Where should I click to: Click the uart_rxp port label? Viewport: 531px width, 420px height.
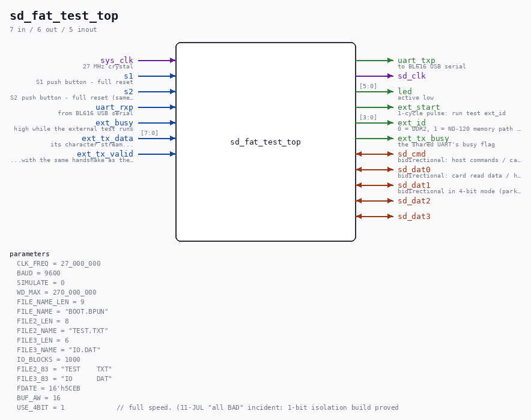[115, 107]
